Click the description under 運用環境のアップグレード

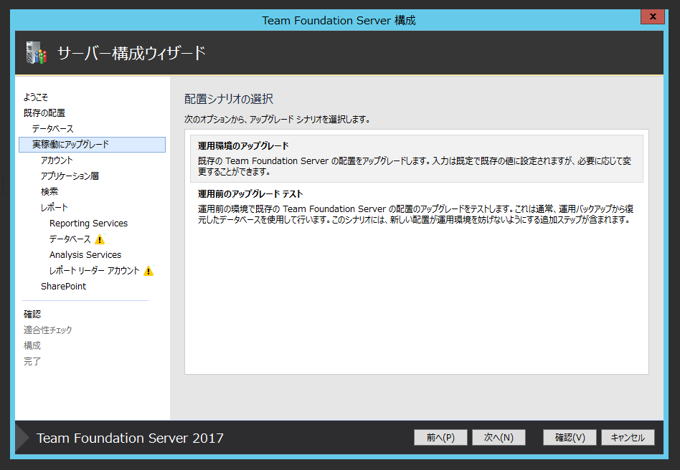point(415,166)
